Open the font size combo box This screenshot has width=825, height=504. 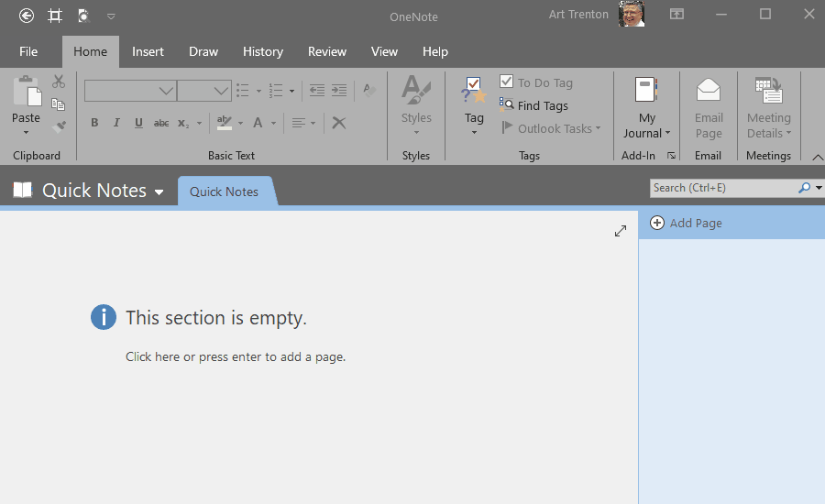pos(204,91)
